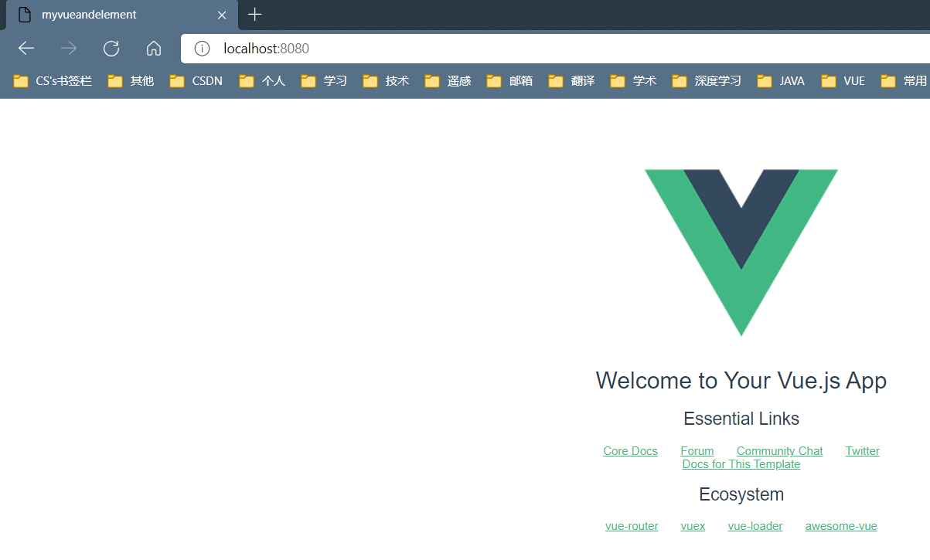
Task: Open Docs for This Template link
Action: click(x=741, y=464)
